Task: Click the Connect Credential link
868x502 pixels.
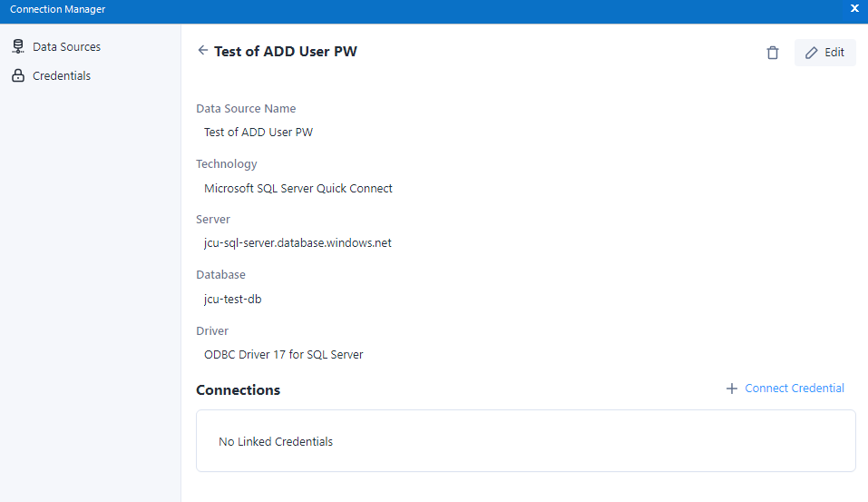Action: click(795, 389)
